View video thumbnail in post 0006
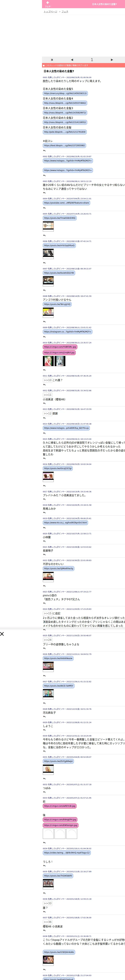The width and height of the screenshot is (125, 980). [x=48, y=254]
